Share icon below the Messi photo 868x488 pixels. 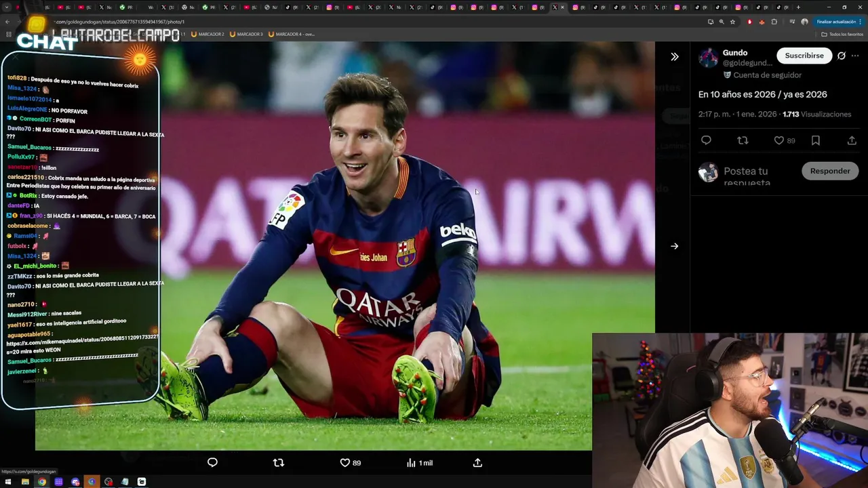click(477, 462)
